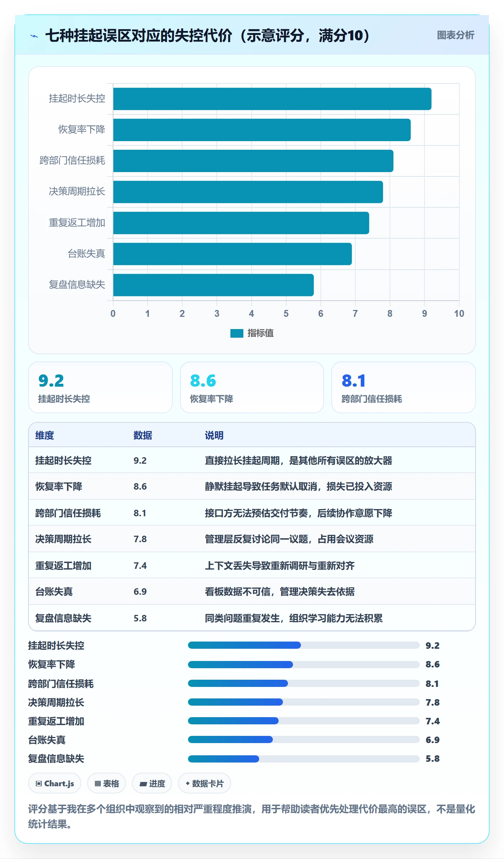Click the 跨部门信任损耗 chart bar
The image size is (504, 859).
tap(253, 161)
